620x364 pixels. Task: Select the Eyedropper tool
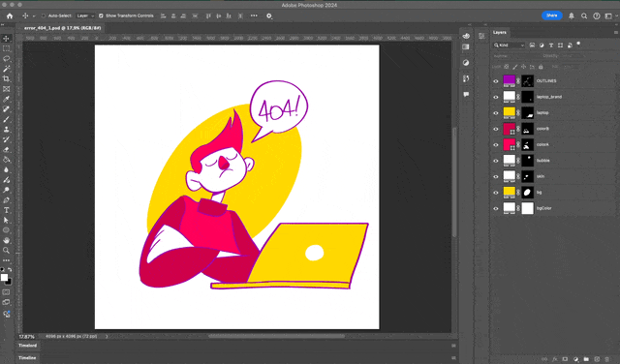7,99
